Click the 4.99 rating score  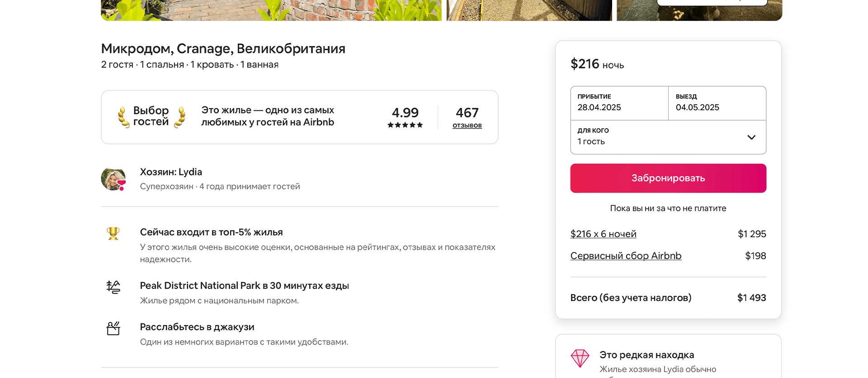[x=405, y=112]
